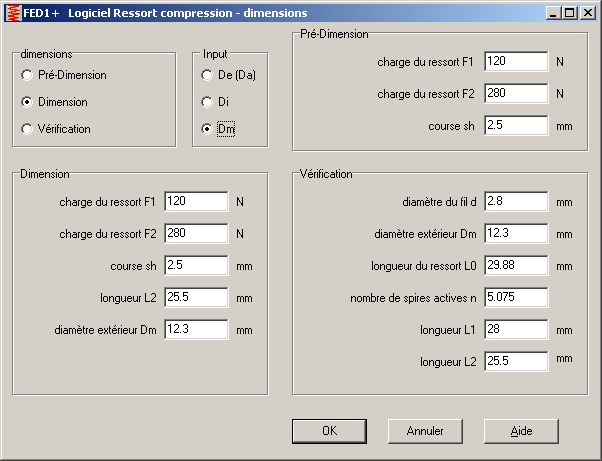Click charge du ressort F1 field in Dimension
Viewport: 602px width, 461px height.
197,201
